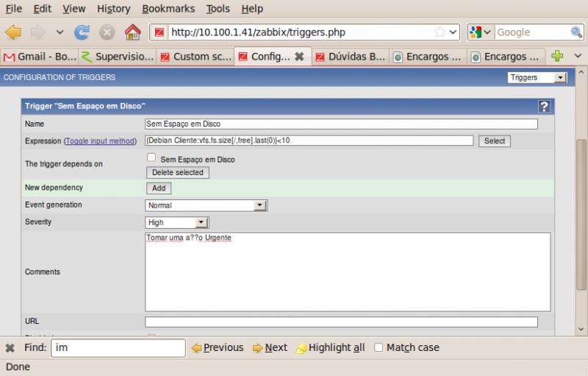588x376 pixels.
Task: Switch to the first Encargos tab
Action: pyautogui.click(x=429, y=57)
